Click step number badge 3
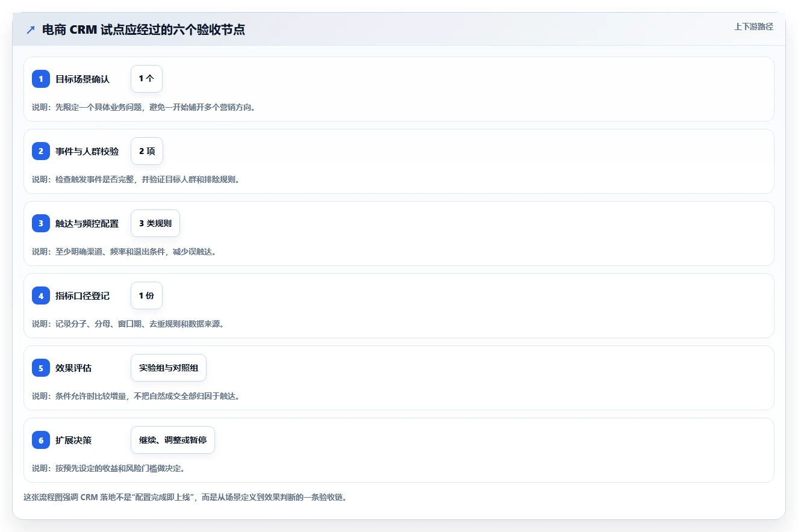Image resolution: width=798 pixels, height=532 pixels. pos(41,223)
